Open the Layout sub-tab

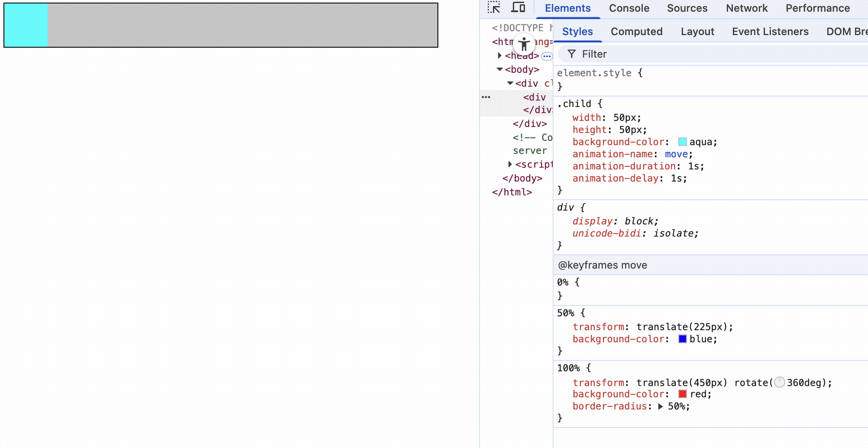[x=697, y=32]
